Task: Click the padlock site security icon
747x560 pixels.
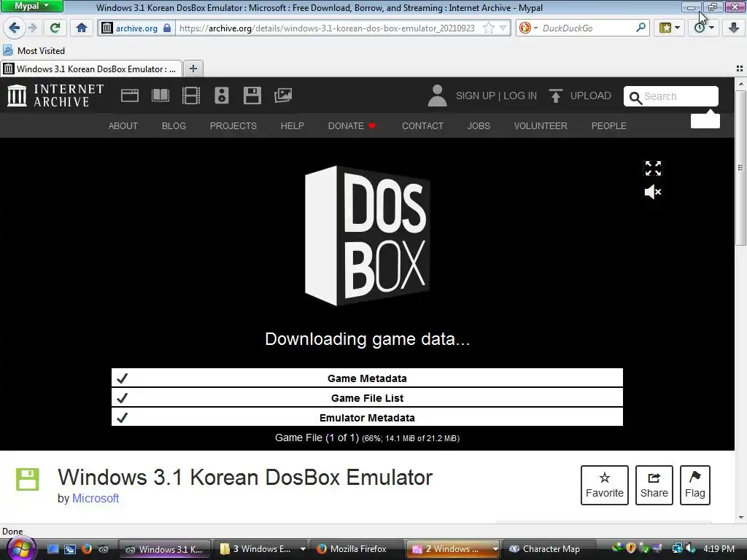Action: click(x=167, y=28)
